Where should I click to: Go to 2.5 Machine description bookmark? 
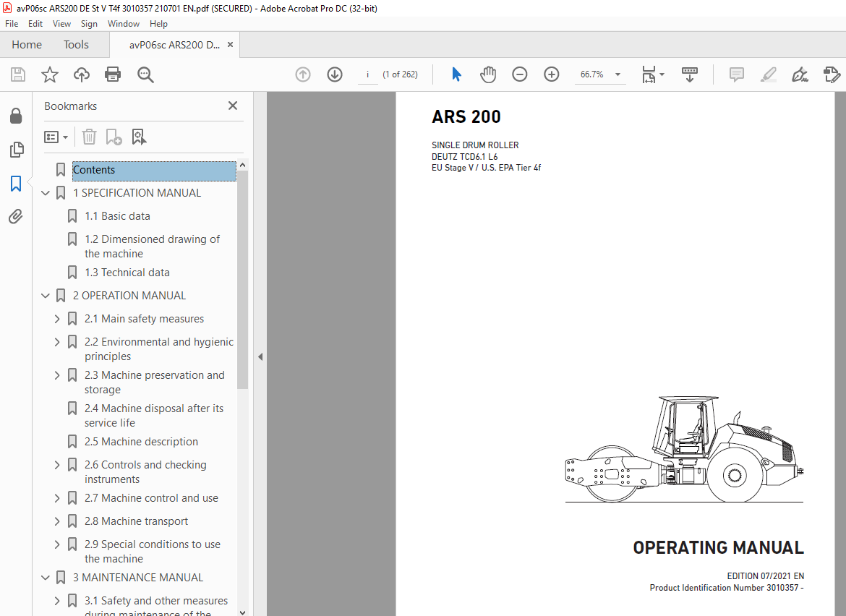(141, 442)
